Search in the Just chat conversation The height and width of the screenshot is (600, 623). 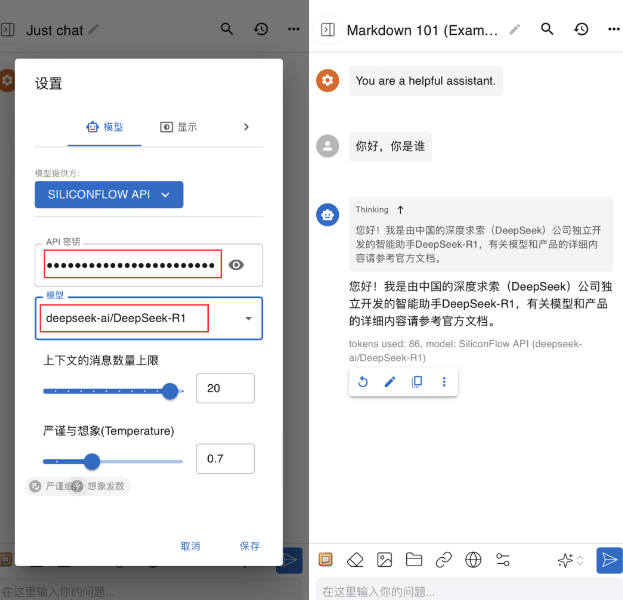pyautogui.click(x=227, y=29)
